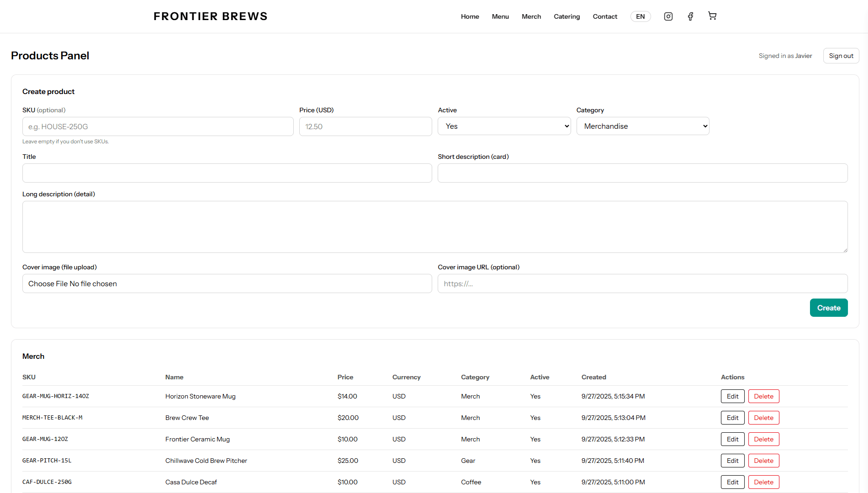Click the Frontier Brews logo
Screen dimensions: 868x493
(211, 16)
